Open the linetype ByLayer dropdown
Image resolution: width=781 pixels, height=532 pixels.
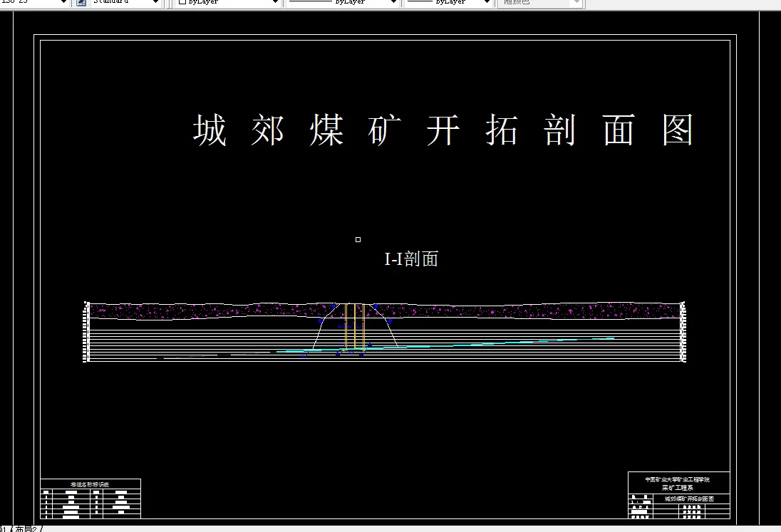pos(392,2)
